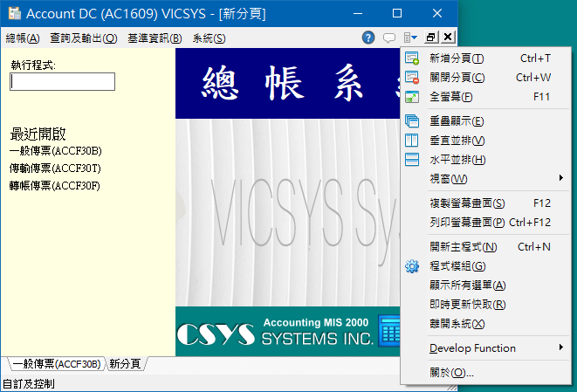Select 顯示所有選單(A) menu entry

click(485, 285)
